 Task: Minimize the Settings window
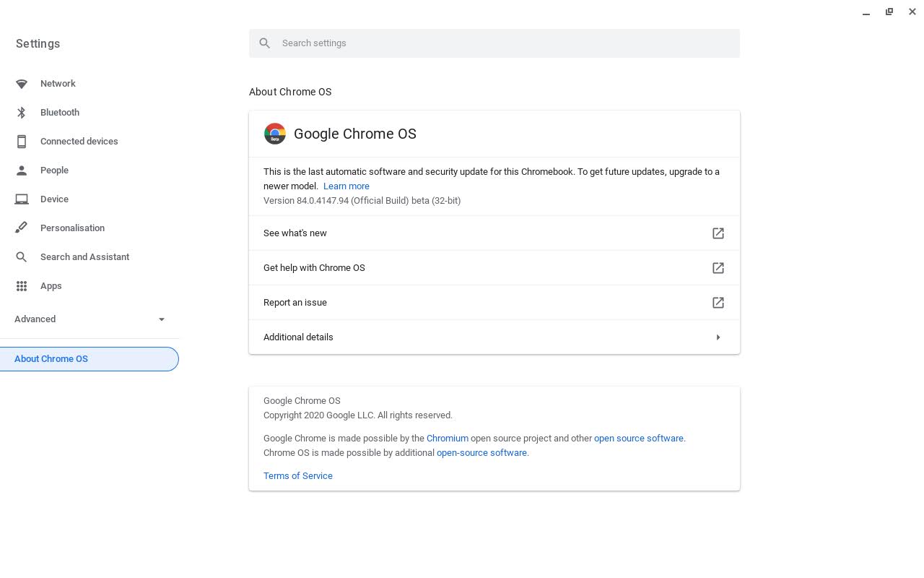point(866,12)
